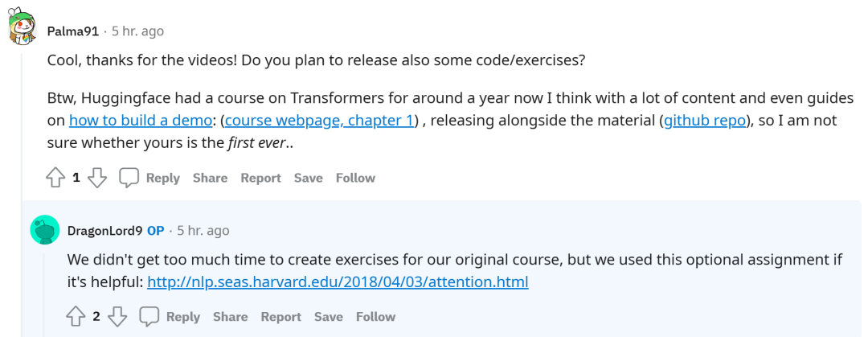Report DragonLord9's reply
868x337 pixels.
281,316
